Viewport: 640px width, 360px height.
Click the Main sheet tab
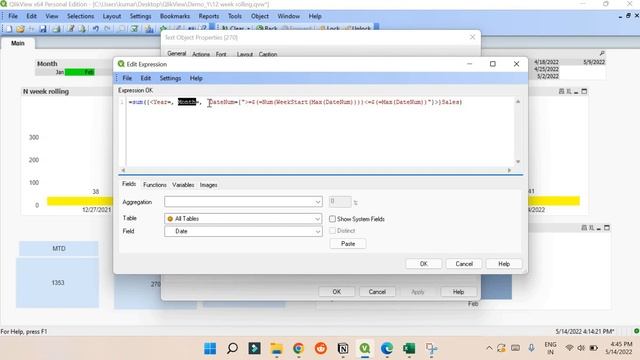[x=18, y=43]
